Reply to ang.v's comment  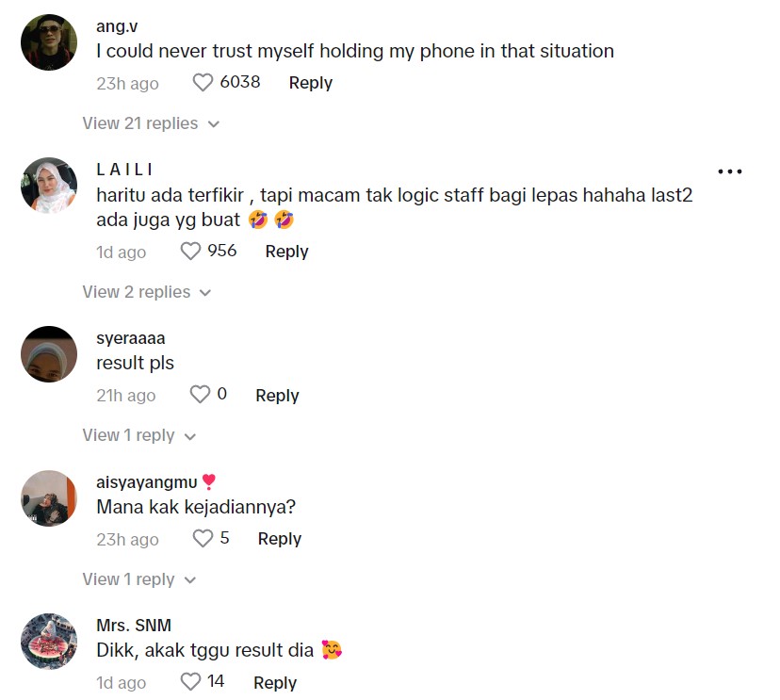point(310,83)
